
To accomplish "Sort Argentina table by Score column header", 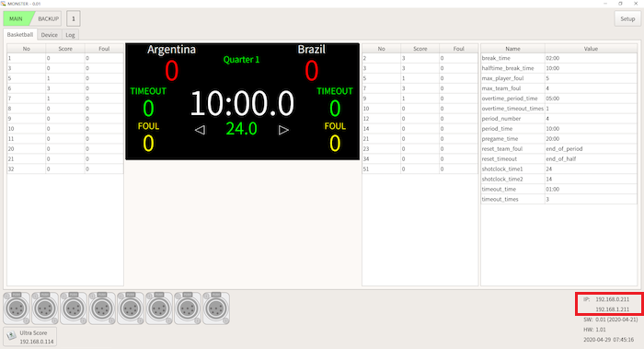I will [65, 49].
